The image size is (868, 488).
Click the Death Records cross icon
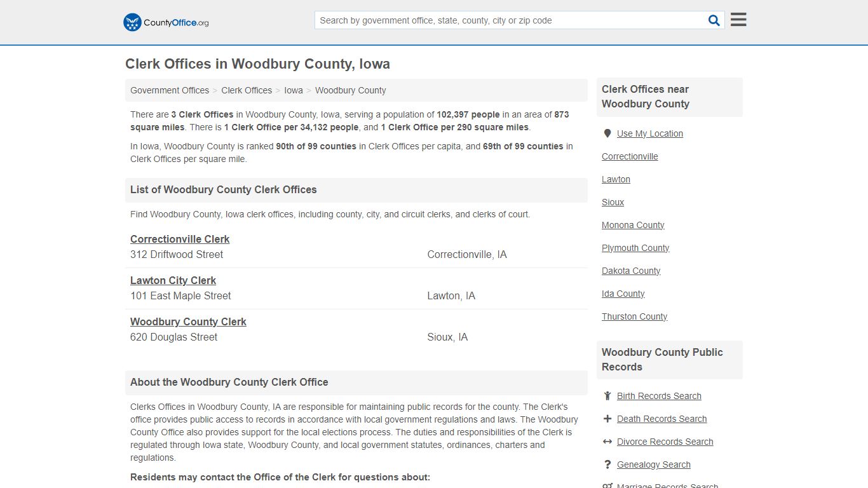[607, 419]
